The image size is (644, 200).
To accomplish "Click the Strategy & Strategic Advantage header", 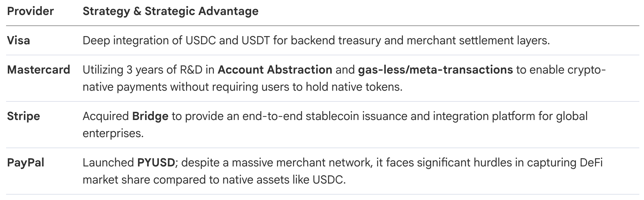I will [x=170, y=11].
